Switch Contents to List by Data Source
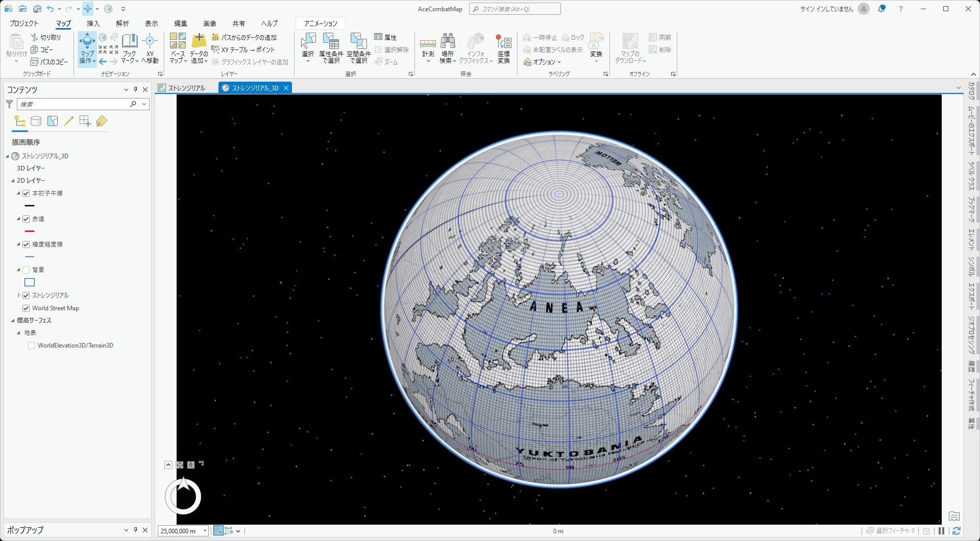980x541 pixels. click(36, 121)
